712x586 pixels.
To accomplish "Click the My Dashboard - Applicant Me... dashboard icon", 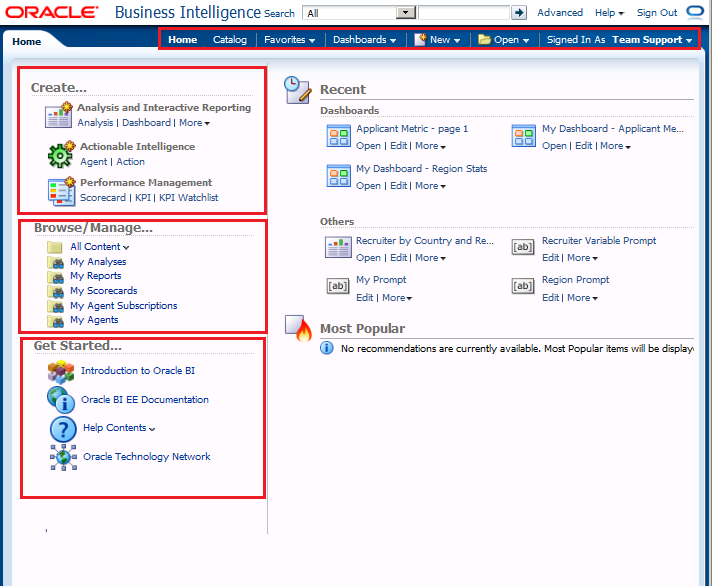I will (524, 136).
